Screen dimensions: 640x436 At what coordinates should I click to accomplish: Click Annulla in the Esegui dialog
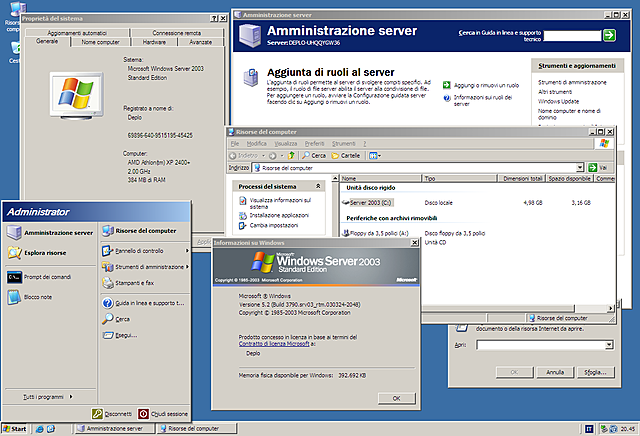[x=555, y=372]
